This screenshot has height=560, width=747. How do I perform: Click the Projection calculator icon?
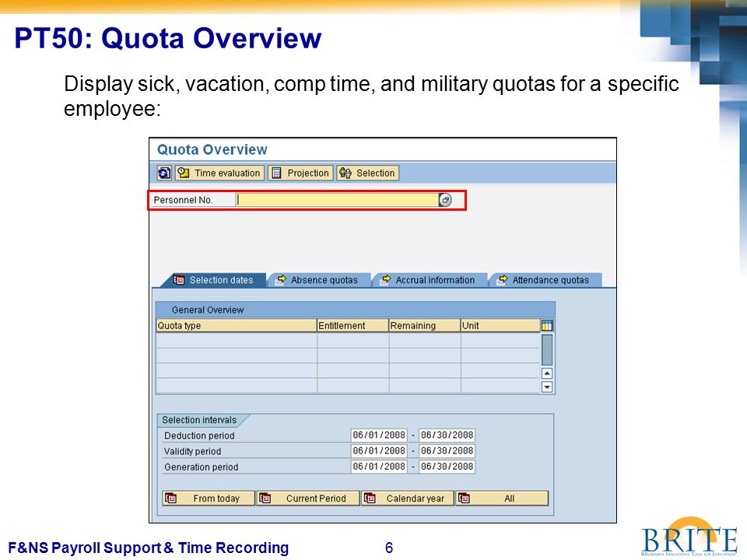276,173
